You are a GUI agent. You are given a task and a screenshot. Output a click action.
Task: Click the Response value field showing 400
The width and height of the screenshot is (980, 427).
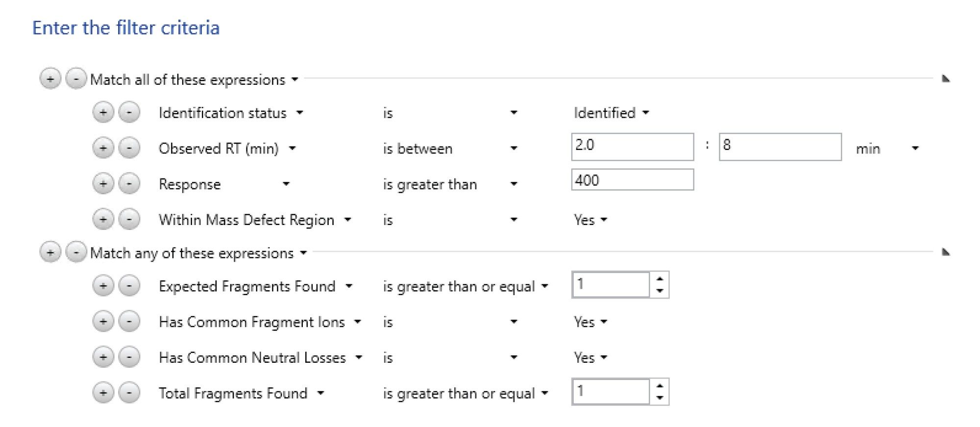coord(632,179)
